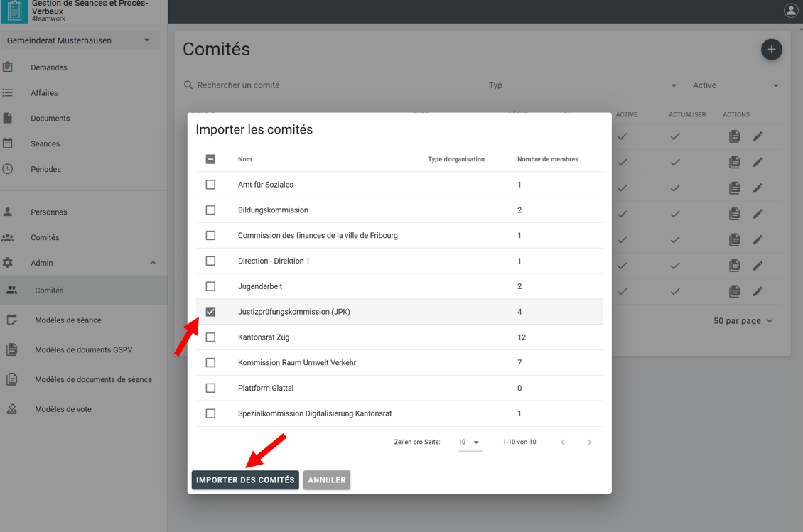Viewport: 803px width, 532px height.
Task: Go to next page with right chevron
Action: click(x=588, y=442)
